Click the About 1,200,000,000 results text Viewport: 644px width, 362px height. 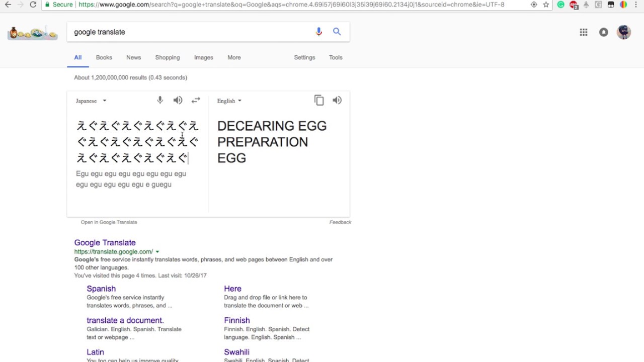click(x=130, y=77)
